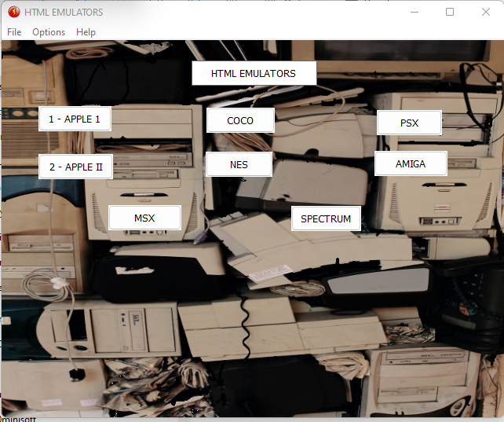Open the File menu
The height and width of the screenshot is (422, 504).
point(14,32)
